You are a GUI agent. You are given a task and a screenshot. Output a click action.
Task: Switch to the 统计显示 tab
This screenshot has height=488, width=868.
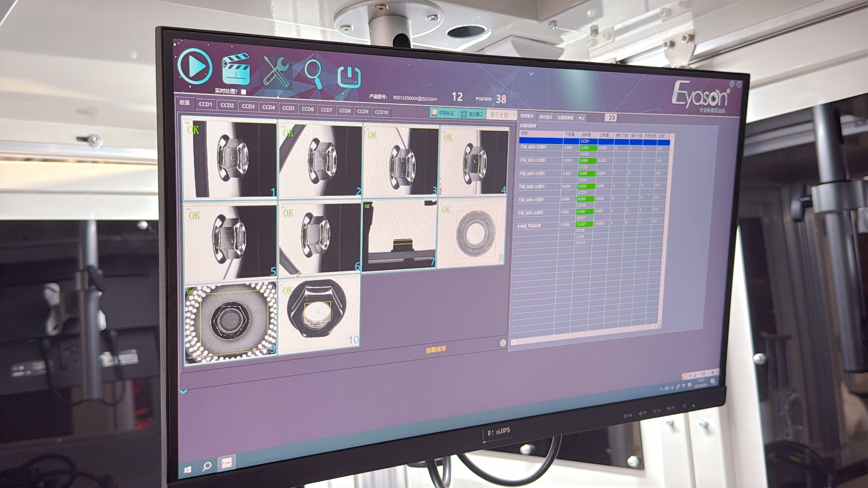point(546,117)
